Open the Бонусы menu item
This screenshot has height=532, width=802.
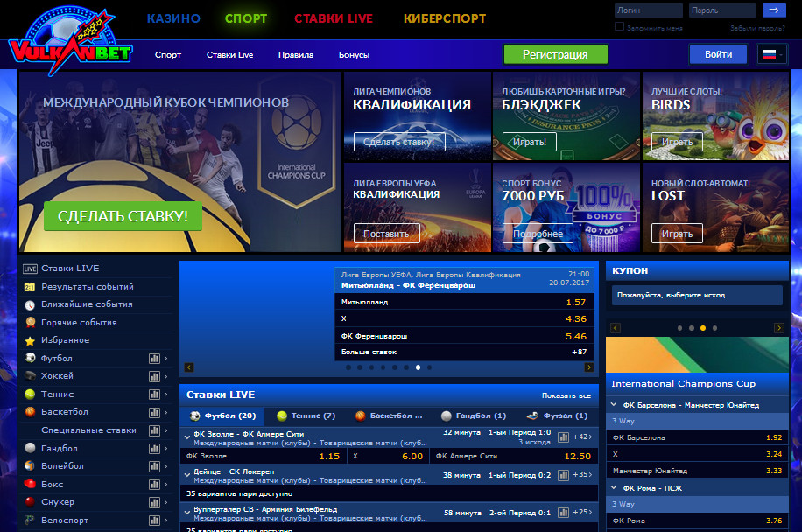point(354,54)
